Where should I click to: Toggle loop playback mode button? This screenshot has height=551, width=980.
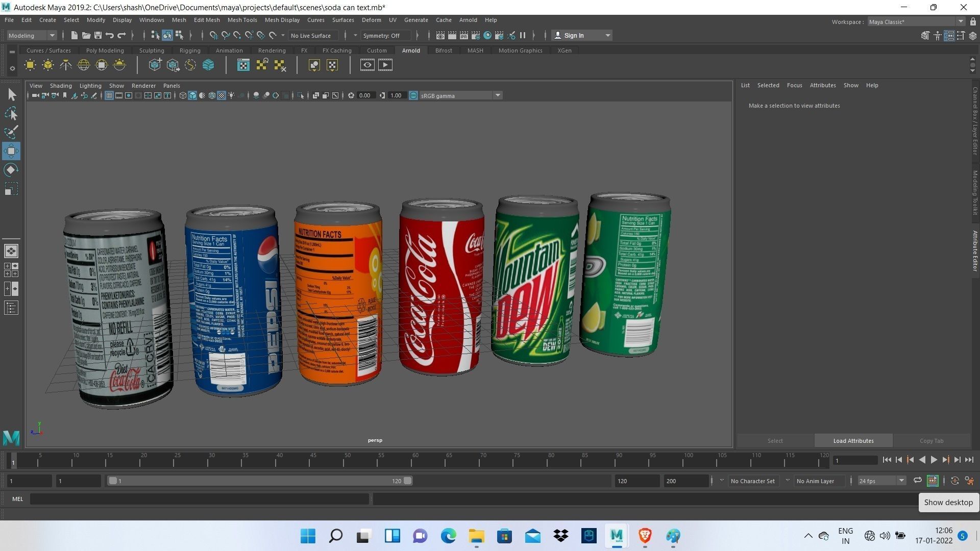click(x=917, y=481)
